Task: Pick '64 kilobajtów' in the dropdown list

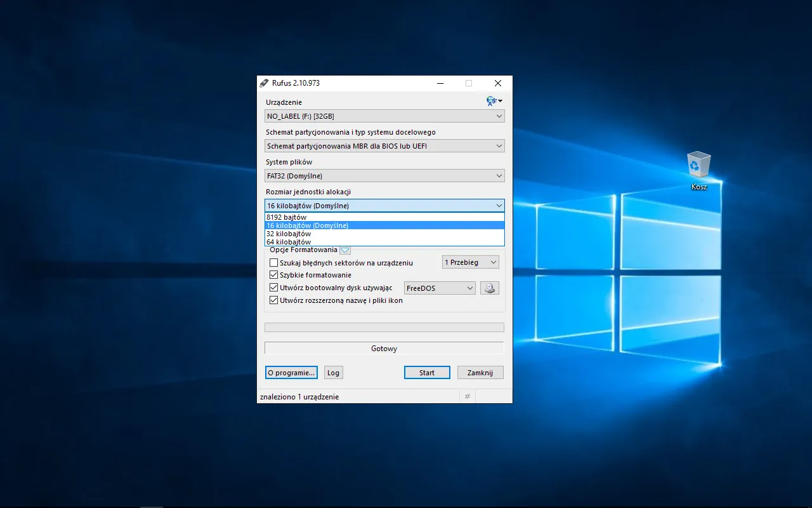Action: 289,242
